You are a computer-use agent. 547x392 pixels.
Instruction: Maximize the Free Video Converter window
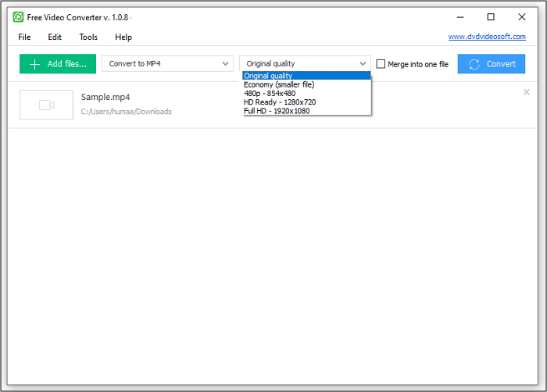click(491, 17)
